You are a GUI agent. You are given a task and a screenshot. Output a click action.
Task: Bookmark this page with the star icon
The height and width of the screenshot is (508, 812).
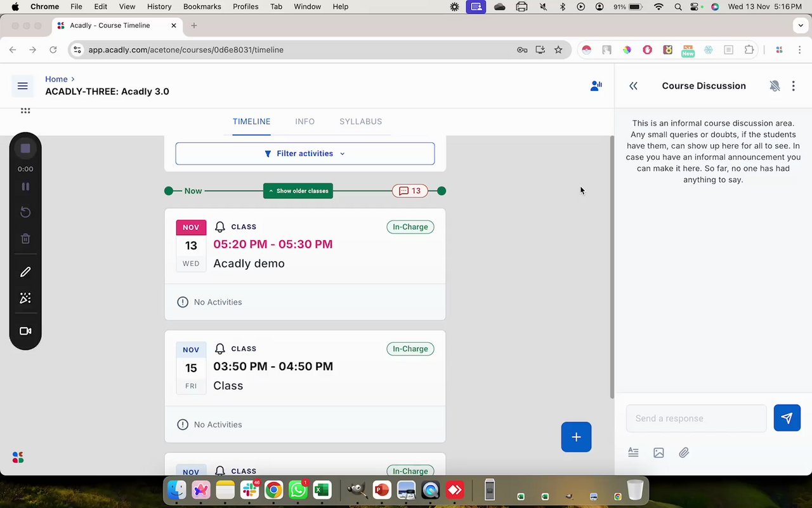tap(558, 50)
